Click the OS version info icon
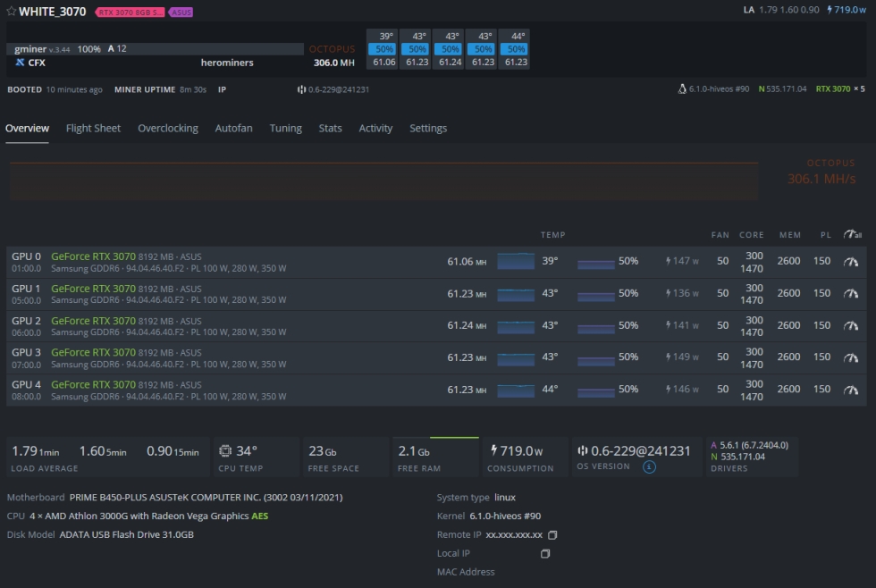 click(649, 466)
